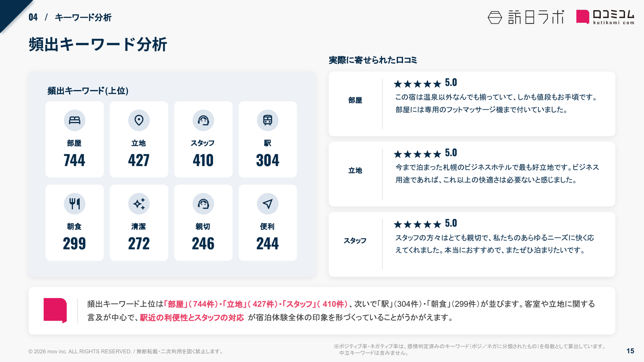Viewport: 644px width, 362px height.
Task: Click the fork and knife icon above 朝食
Action: coord(74,204)
